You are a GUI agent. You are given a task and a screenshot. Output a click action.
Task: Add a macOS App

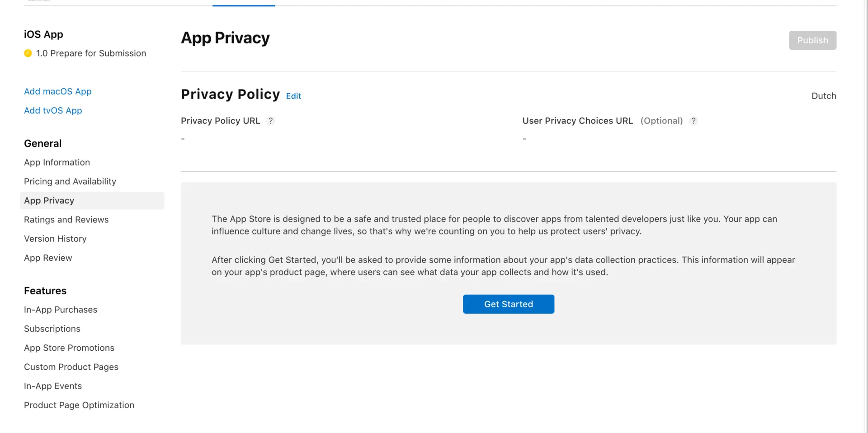(x=57, y=91)
